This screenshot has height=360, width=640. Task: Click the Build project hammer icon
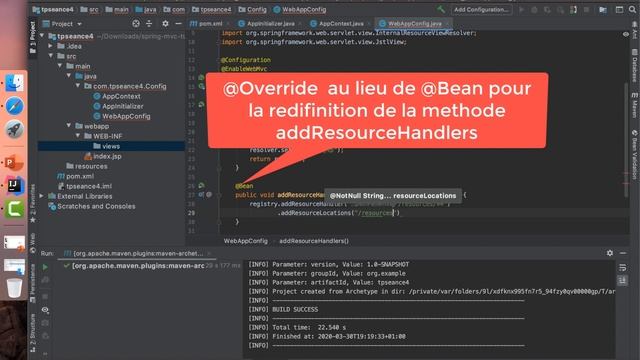click(x=441, y=9)
